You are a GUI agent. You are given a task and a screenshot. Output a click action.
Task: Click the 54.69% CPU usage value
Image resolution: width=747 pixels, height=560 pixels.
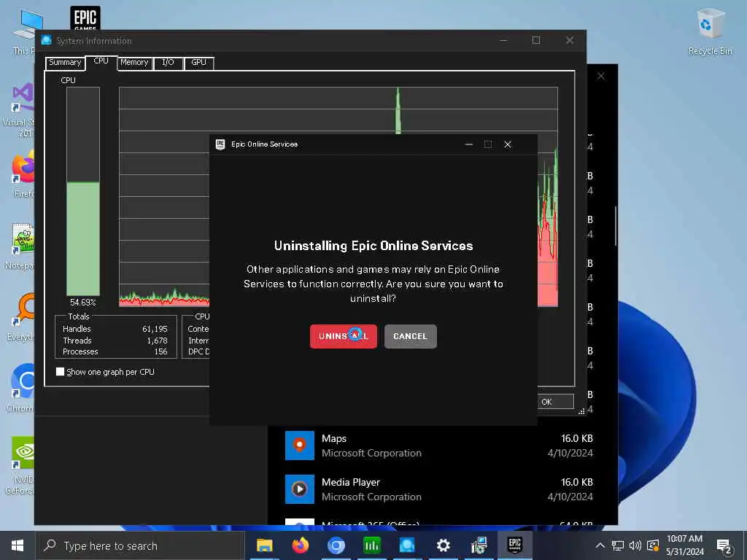tap(83, 303)
